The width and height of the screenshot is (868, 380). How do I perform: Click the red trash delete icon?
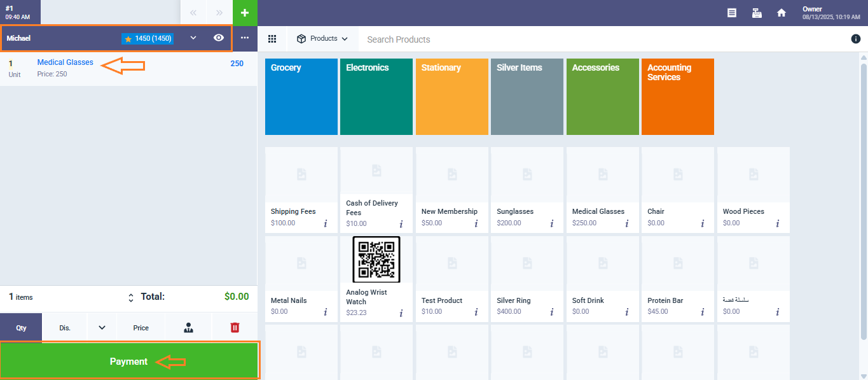pos(235,328)
